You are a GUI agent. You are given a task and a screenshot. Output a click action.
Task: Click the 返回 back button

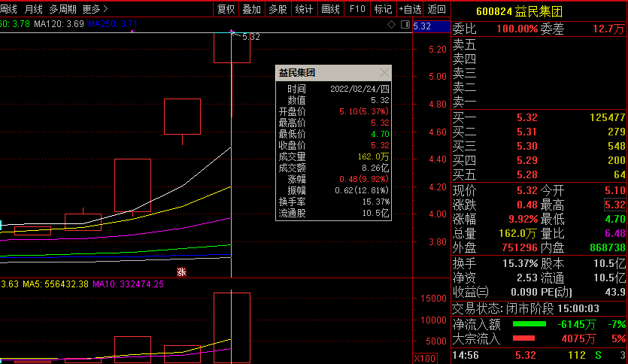click(x=436, y=9)
